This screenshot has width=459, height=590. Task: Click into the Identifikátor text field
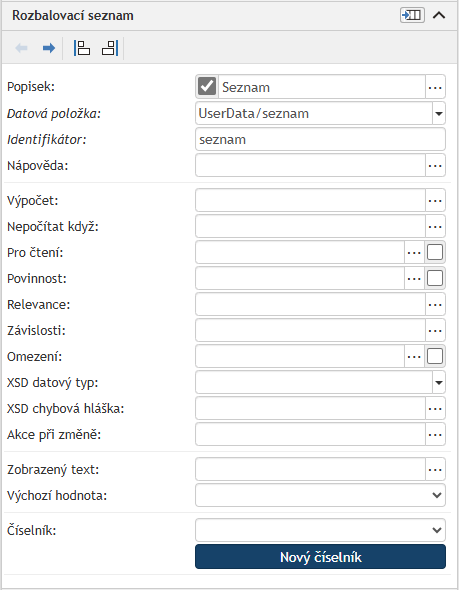click(x=320, y=139)
